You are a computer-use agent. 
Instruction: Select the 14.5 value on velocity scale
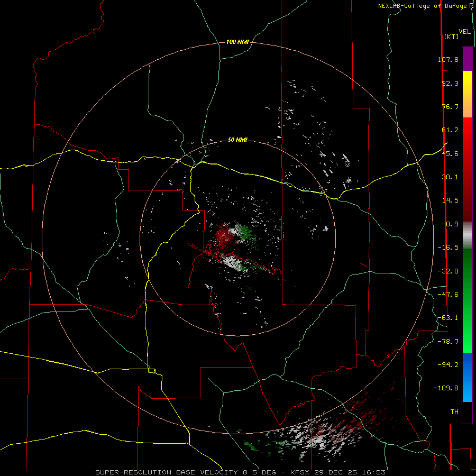coord(450,200)
